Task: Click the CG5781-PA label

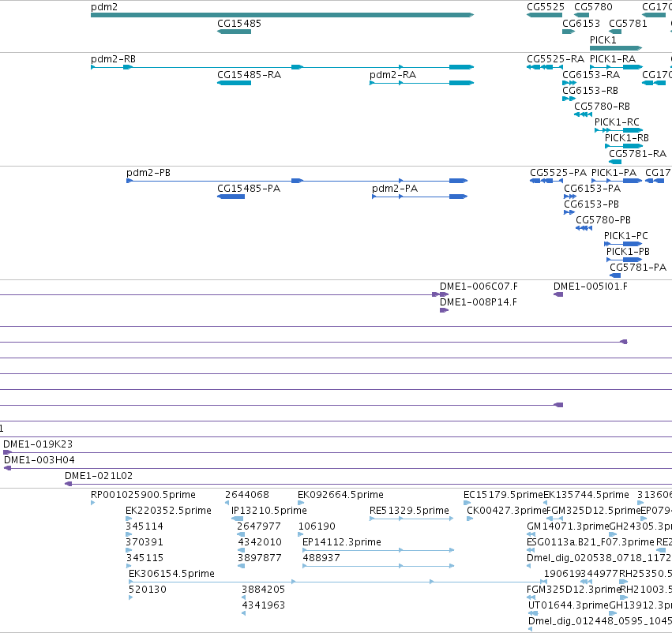Action: (x=638, y=268)
